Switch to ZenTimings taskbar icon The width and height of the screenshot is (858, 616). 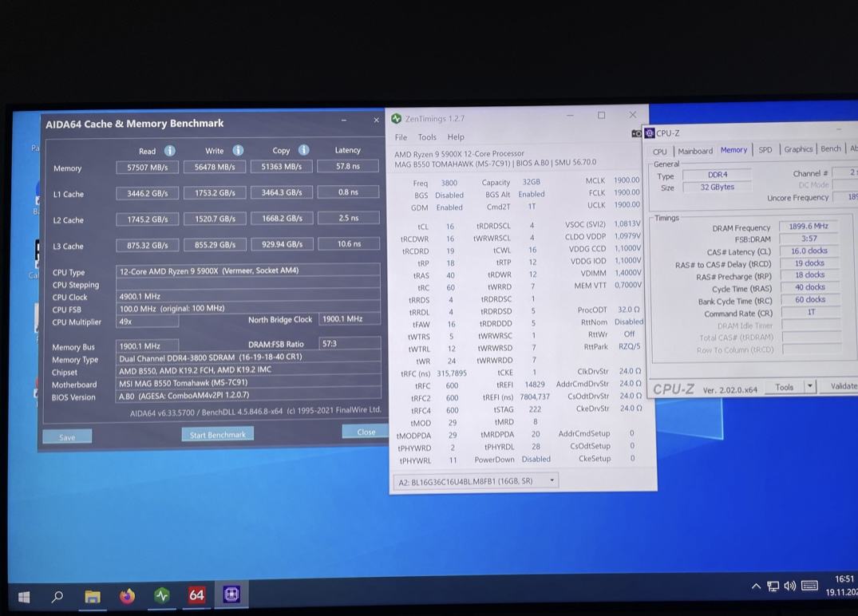click(x=162, y=595)
